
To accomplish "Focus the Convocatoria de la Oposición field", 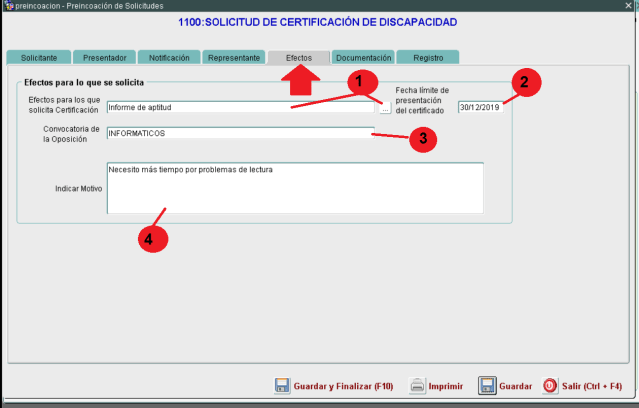I will tap(240, 133).
